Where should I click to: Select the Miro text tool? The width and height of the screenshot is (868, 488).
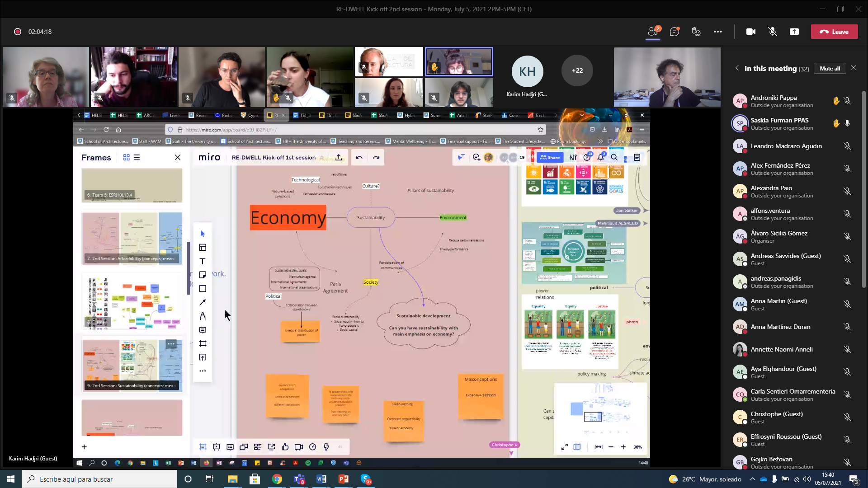click(x=203, y=261)
